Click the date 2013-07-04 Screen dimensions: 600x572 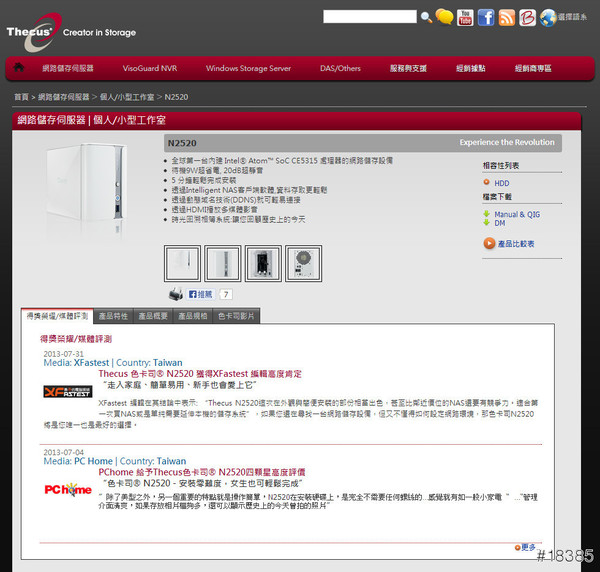[x=63, y=452]
